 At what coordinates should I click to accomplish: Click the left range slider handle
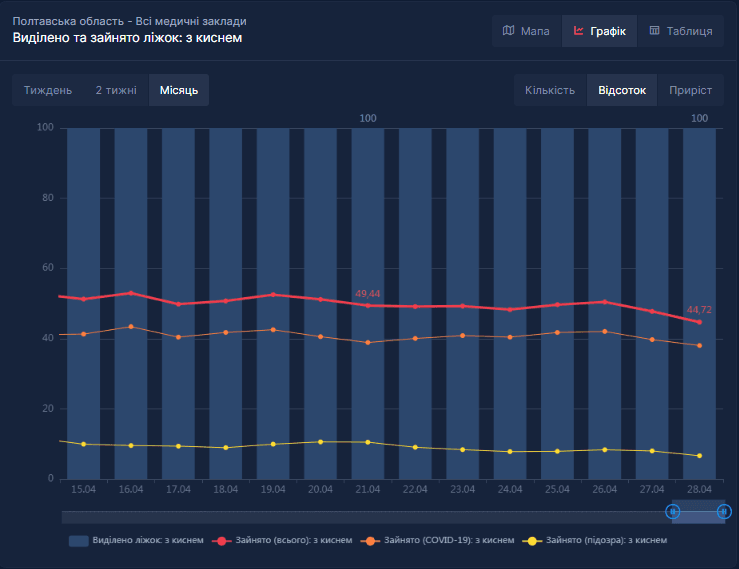click(673, 511)
